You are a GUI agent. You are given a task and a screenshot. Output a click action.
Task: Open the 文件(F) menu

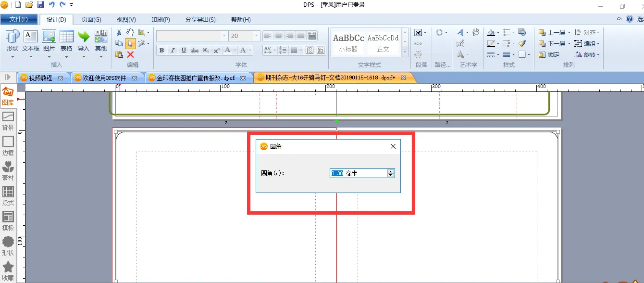pyautogui.click(x=19, y=19)
